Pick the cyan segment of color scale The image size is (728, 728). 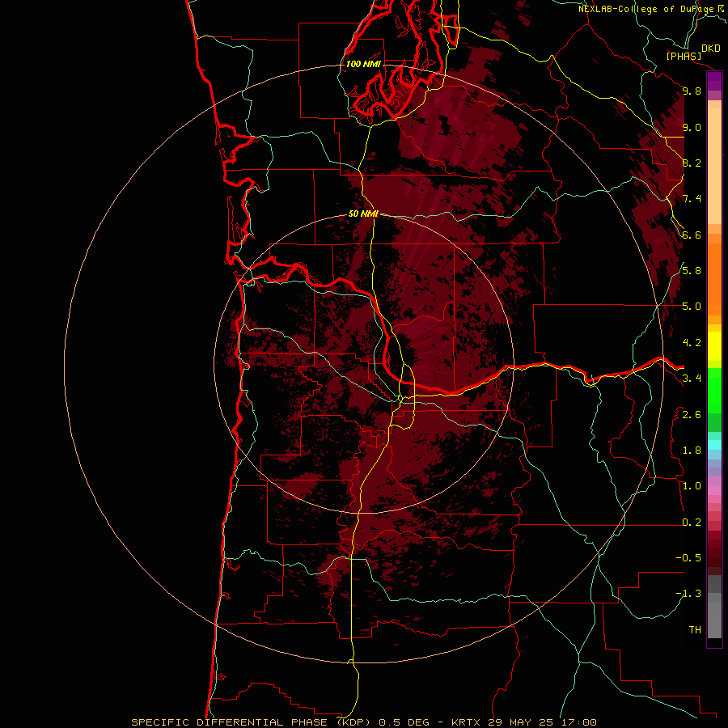714,445
